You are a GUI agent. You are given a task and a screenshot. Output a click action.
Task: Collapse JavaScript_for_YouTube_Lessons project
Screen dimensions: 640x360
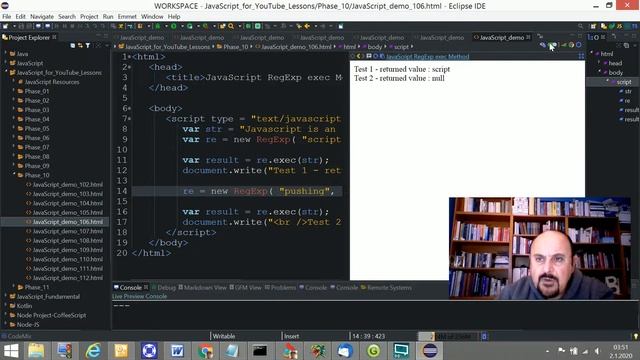coord(6,72)
